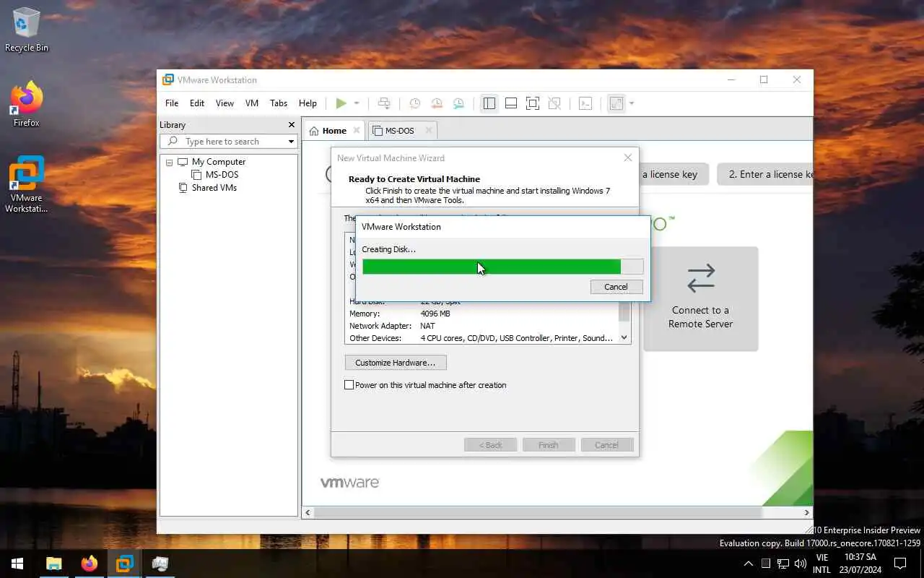This screenshot has height=578, width=924.
Task: Click the 'Memory:' row in the summary list
Action: click(x=481, y=314)
